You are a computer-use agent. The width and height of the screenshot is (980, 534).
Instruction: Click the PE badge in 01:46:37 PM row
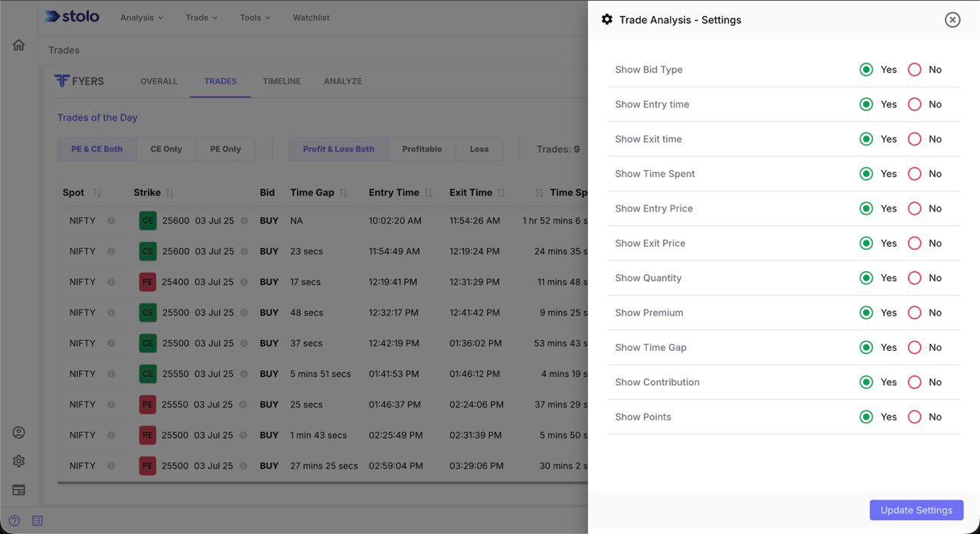click(x=148, y=405)
